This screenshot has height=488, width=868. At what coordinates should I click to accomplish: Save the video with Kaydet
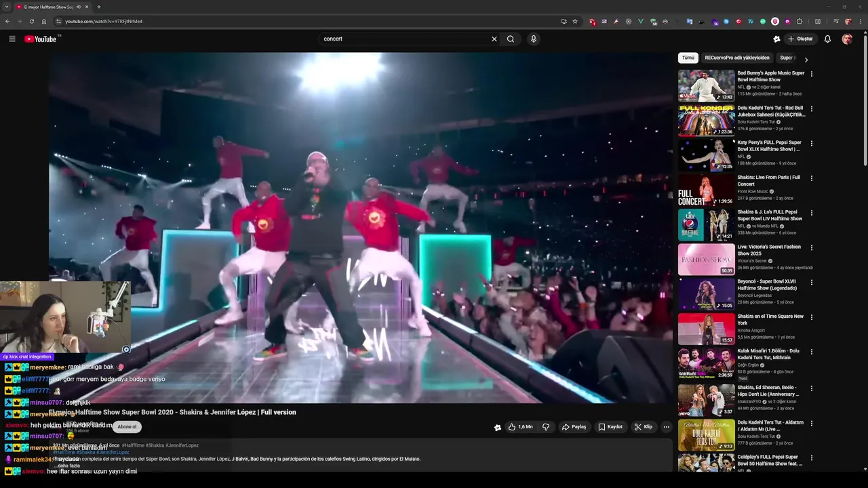(x=611, y=427)
